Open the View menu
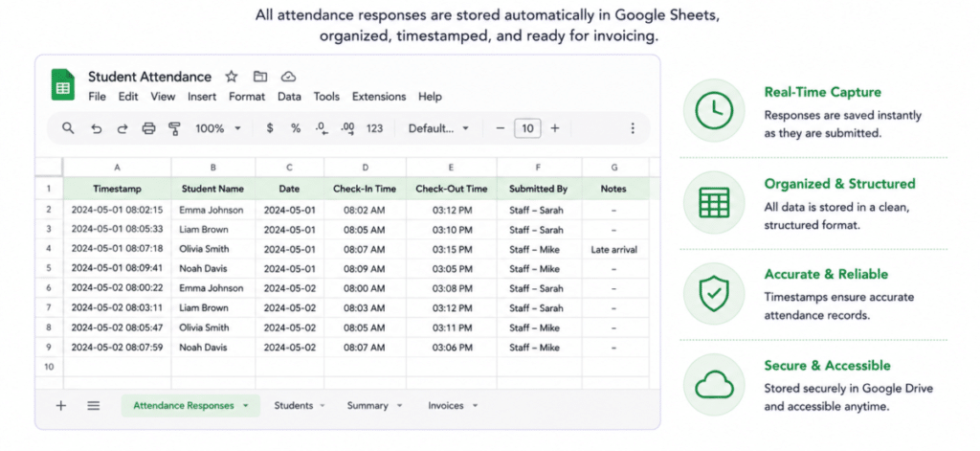 tap(163, 97)
